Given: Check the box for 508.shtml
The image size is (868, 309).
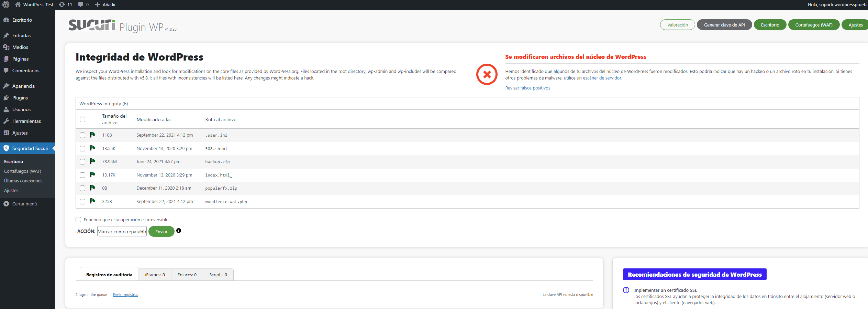Looking at the screenshot, I should (x=82, y=149).
